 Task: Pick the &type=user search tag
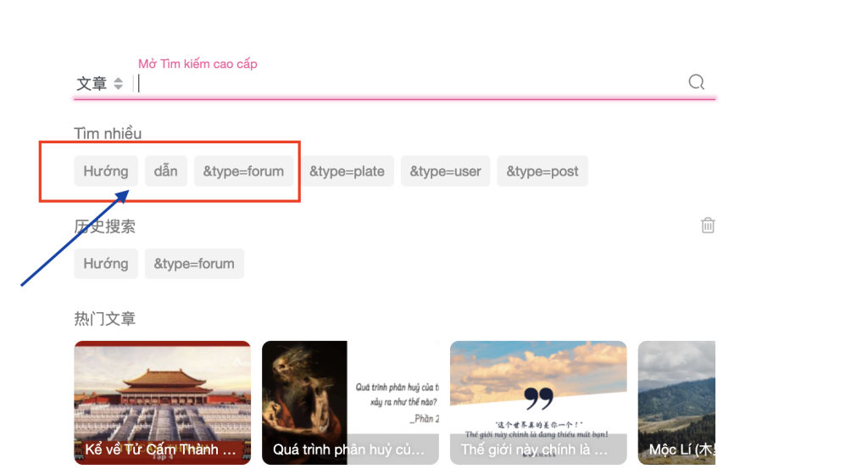[x=445, y=171]
